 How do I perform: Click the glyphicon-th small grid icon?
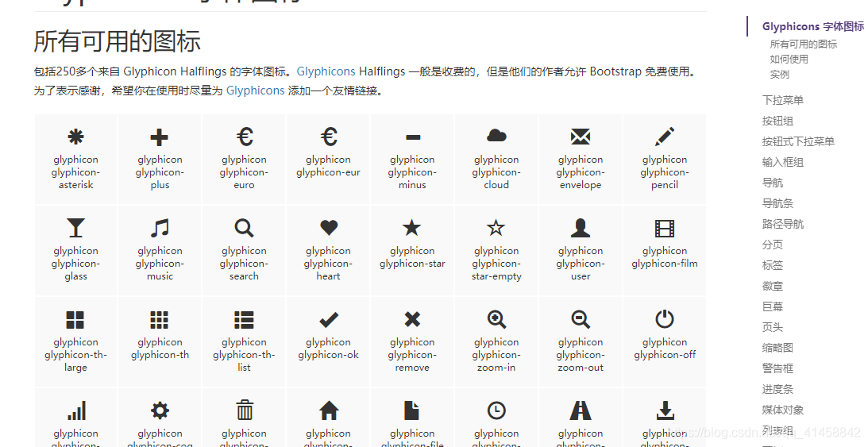click(x=160, y=320)
